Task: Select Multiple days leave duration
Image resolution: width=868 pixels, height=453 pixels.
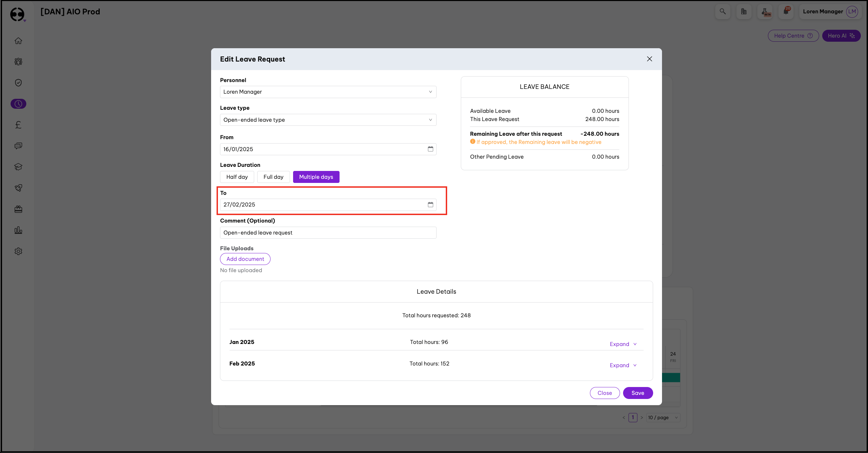Action: 316,177
